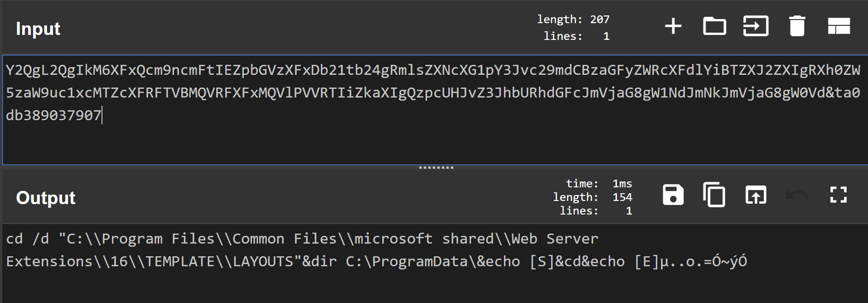Click the output length 154 statistic

[592, 197]
